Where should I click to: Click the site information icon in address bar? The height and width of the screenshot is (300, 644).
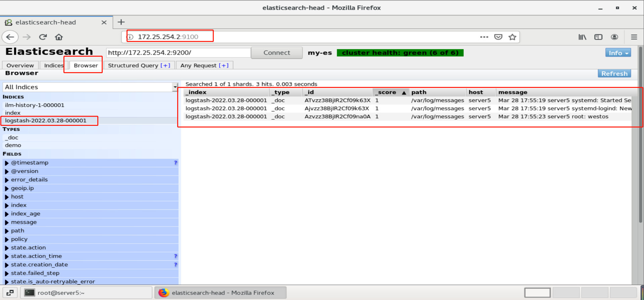(x=131, y=37)
